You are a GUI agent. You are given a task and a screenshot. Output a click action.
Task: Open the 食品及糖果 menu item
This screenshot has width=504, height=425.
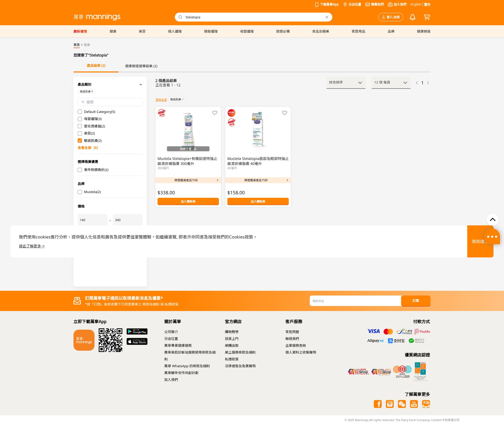click(x=321, y=31)
